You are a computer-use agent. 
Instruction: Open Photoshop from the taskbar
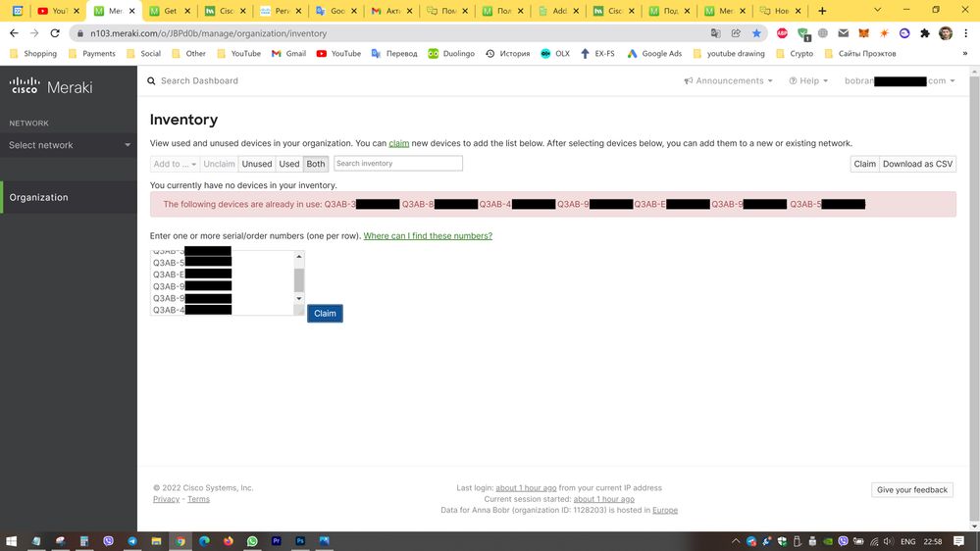coord(300,541)
